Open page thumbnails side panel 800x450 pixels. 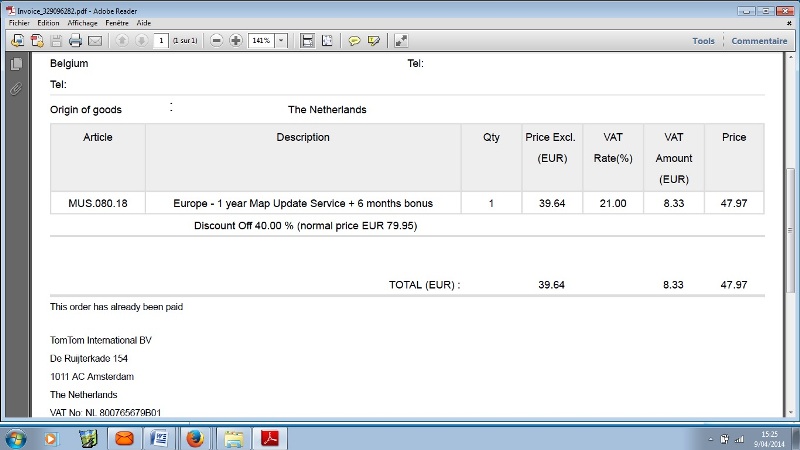pyautogui.click(x=16, y=64)
